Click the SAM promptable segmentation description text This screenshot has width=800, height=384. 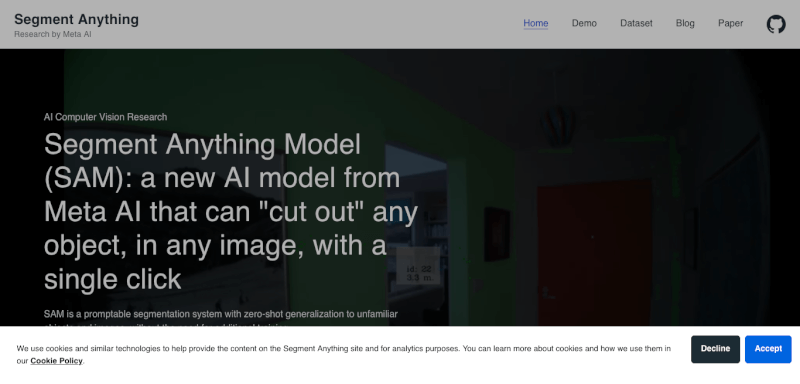[x=220, y=319]
